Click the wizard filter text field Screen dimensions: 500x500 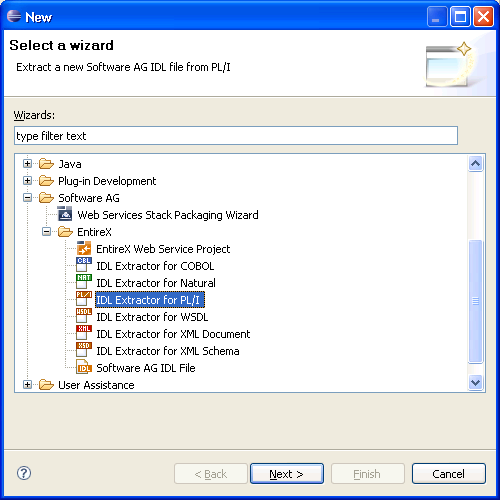click(236, 136)
